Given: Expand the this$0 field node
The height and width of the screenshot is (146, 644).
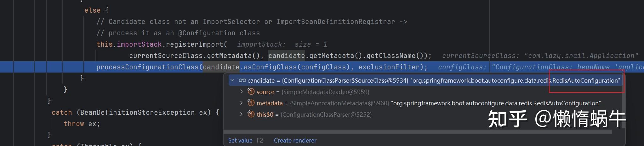Looking at the screenshot, I should 241,114.
